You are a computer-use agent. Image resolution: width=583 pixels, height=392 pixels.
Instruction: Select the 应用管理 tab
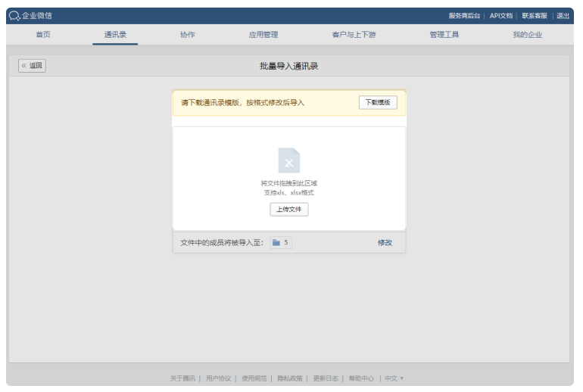click(263, 35)
